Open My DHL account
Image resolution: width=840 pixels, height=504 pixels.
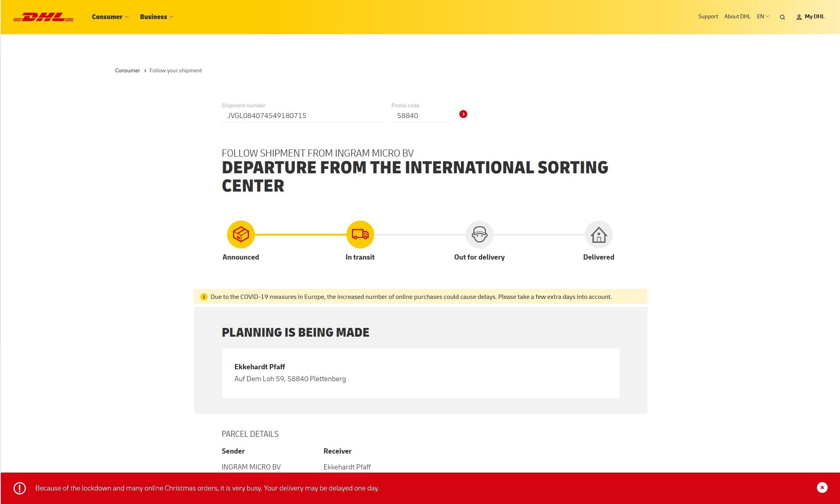click(810, 17)
